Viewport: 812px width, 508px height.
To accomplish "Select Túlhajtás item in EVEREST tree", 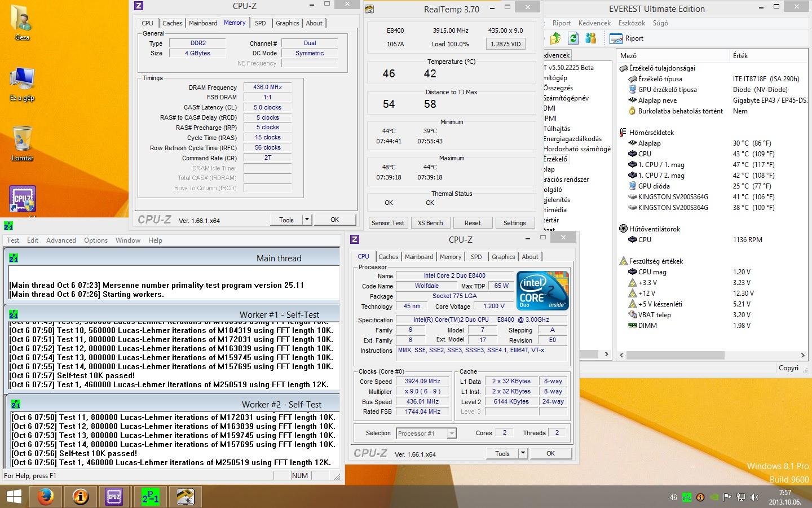I will 557,129.
